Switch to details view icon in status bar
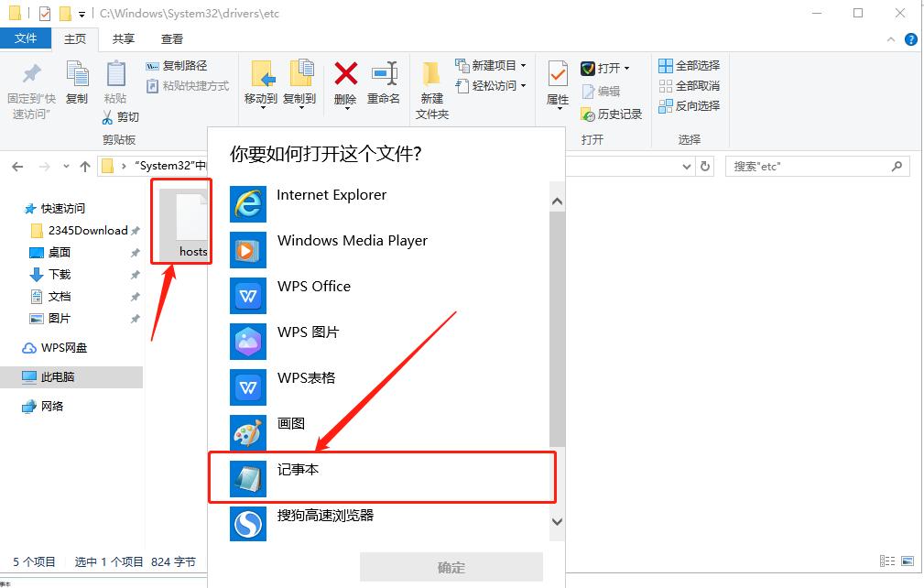 click(886, 561)
